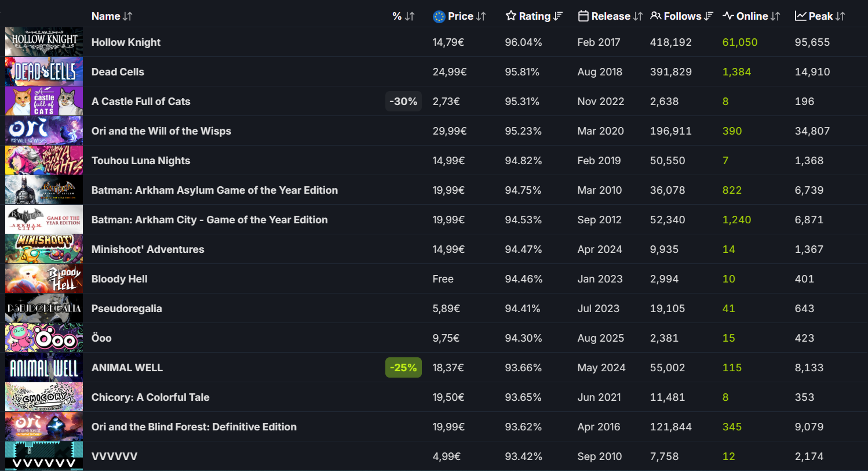Click the chart icon beside Peak

[x=801, y=16]
